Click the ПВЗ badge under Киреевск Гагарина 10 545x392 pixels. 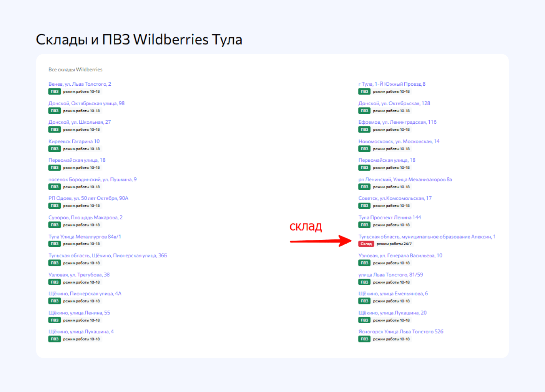[x=55, y=149]
